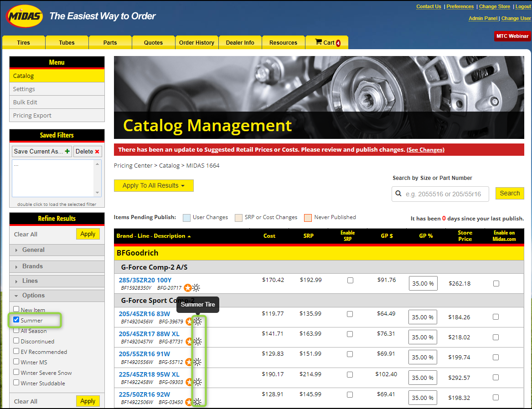Click the bottom Apply filter button
The width and height of the screenshot is (532, 409).
coord(88,401)
